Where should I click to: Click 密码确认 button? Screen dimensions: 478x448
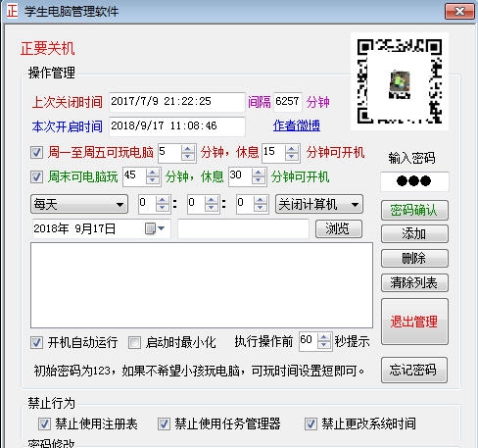[414, 210]
